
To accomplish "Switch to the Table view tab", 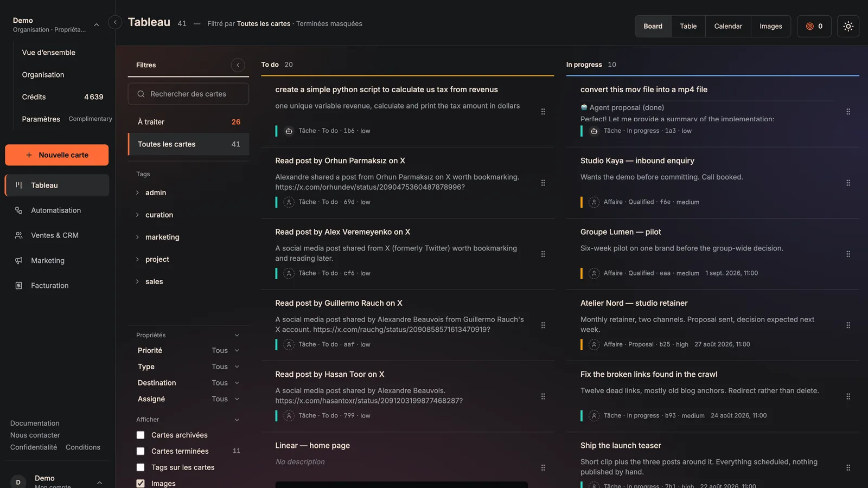I will tap(688, 26).
